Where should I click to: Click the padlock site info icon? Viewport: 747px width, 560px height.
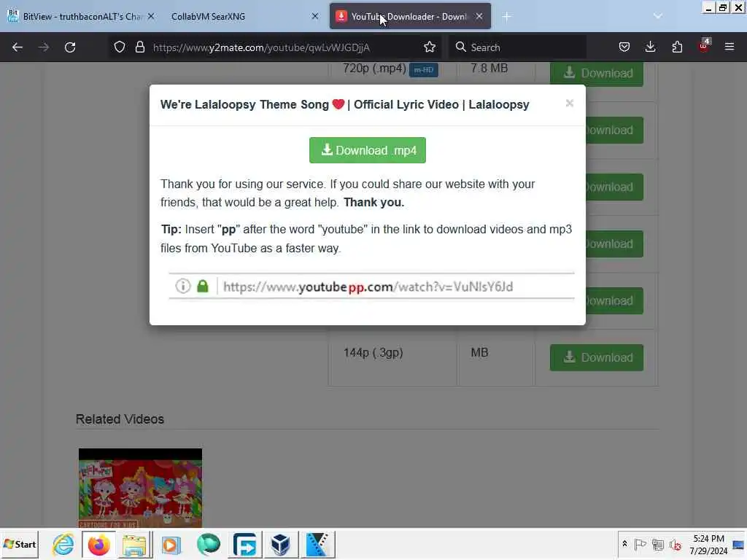coord(139,47)
